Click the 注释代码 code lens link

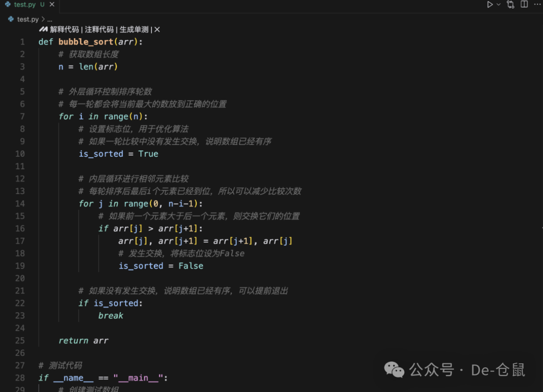pyautogui.click(x=99, y=30)
